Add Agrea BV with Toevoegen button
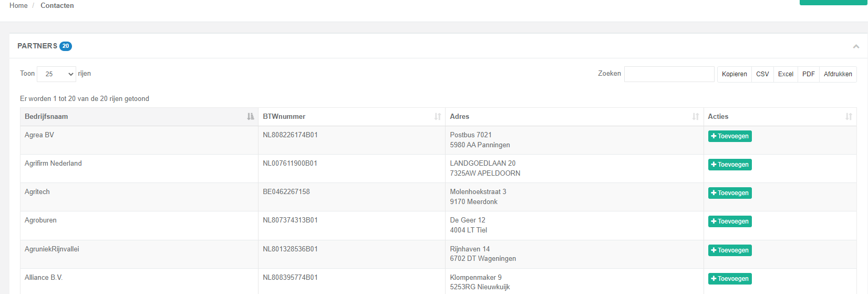 [x=730, y=136]
